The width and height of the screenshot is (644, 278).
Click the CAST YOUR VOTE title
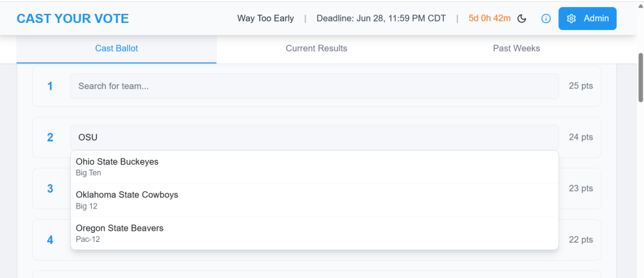click(73, 19)
